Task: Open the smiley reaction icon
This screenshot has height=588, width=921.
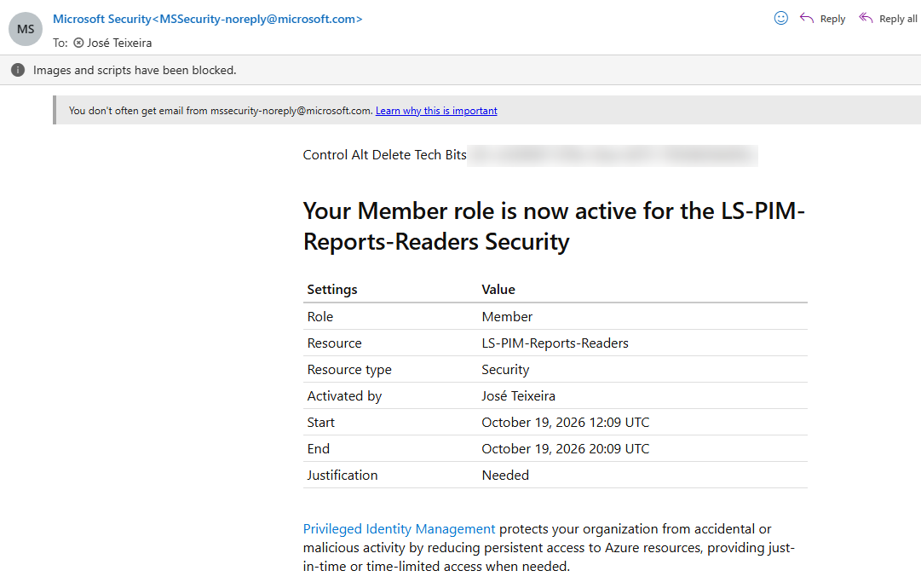Action: 780,18
